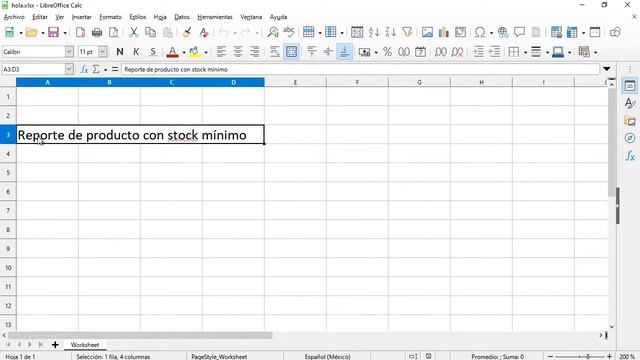The height and width of the screenshot is (360, 640).
Task: Toggle italic K button
Action: [136, 52]
